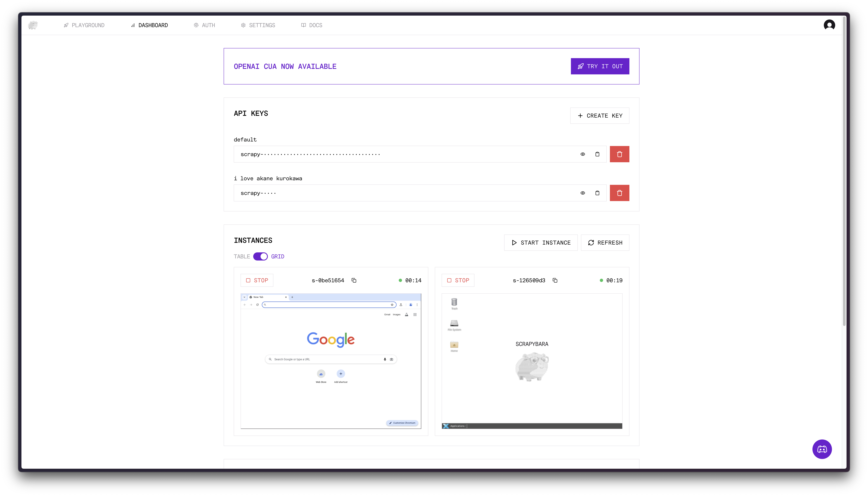868x496 pixels.
Task: Open the s-126509d3 desktop preview thumbnail
Action: (532, 361)
